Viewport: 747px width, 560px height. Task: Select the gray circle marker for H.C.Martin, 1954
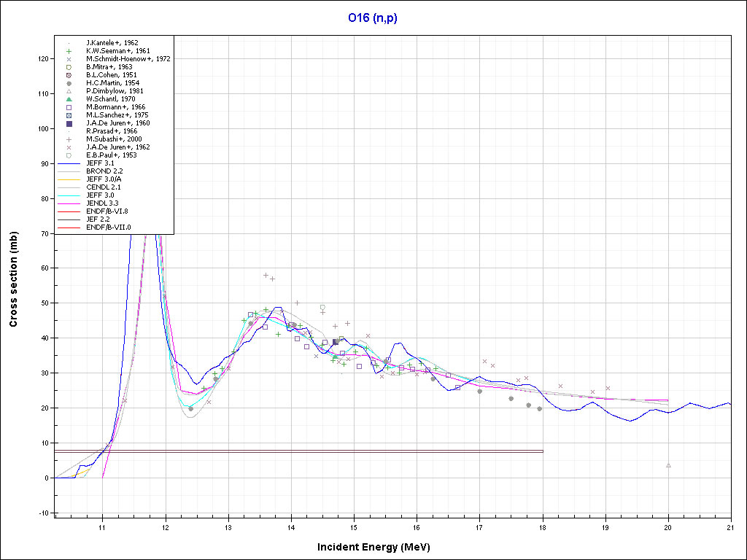[69, 83]
